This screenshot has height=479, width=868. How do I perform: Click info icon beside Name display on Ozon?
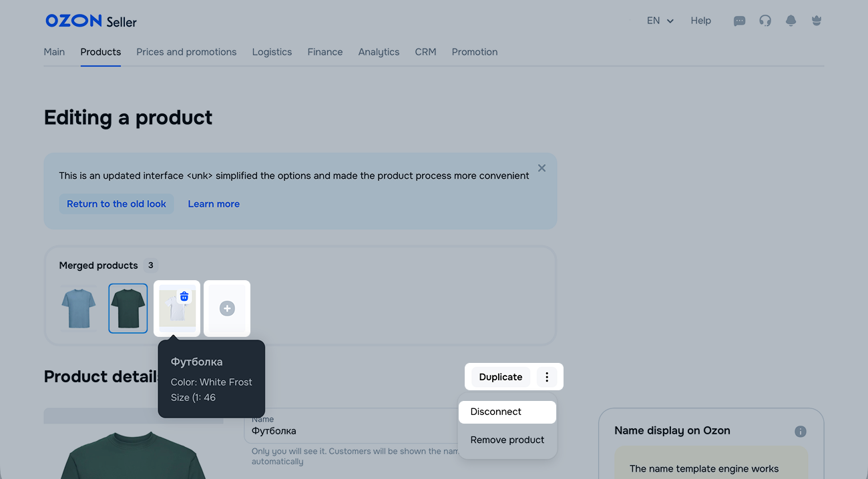click(x=801, y=431)
